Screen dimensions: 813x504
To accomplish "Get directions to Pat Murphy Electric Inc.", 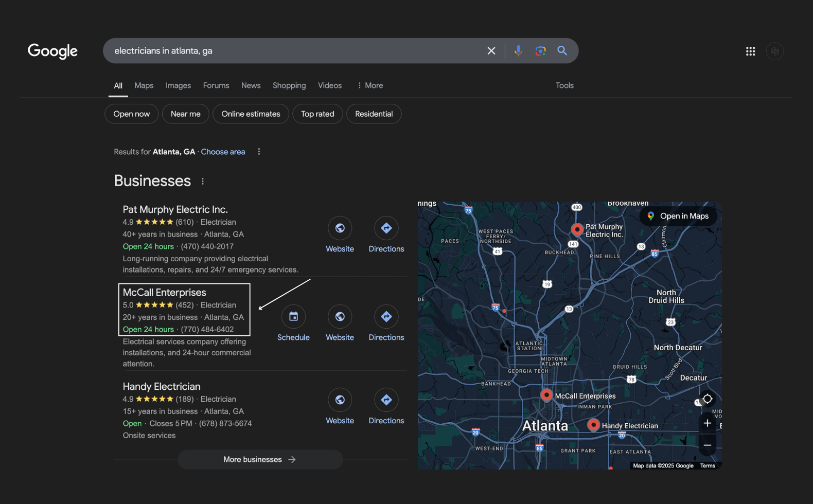I will 386,228.
